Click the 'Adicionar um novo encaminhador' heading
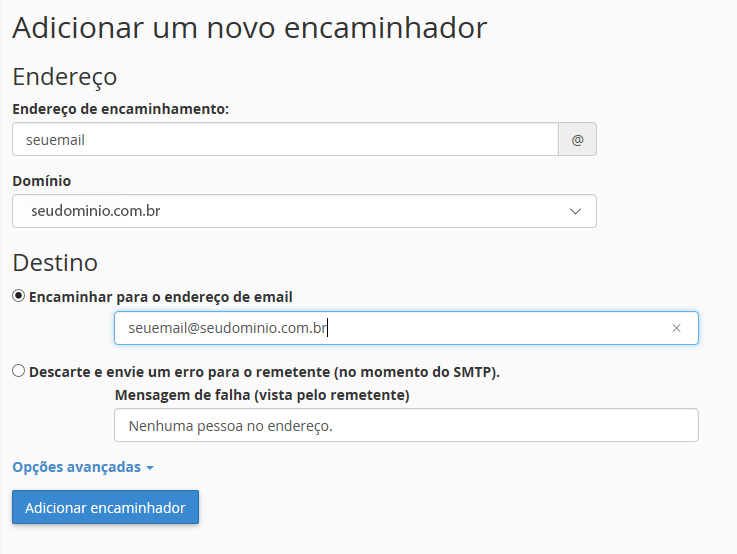The height and width of the screenshot is (554, 737). pos(250,28)
